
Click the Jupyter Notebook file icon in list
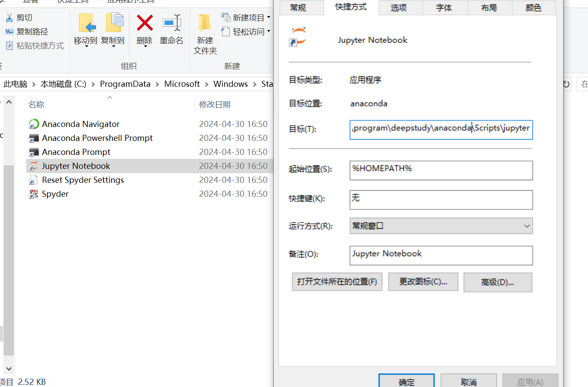[x=34, y=166]
